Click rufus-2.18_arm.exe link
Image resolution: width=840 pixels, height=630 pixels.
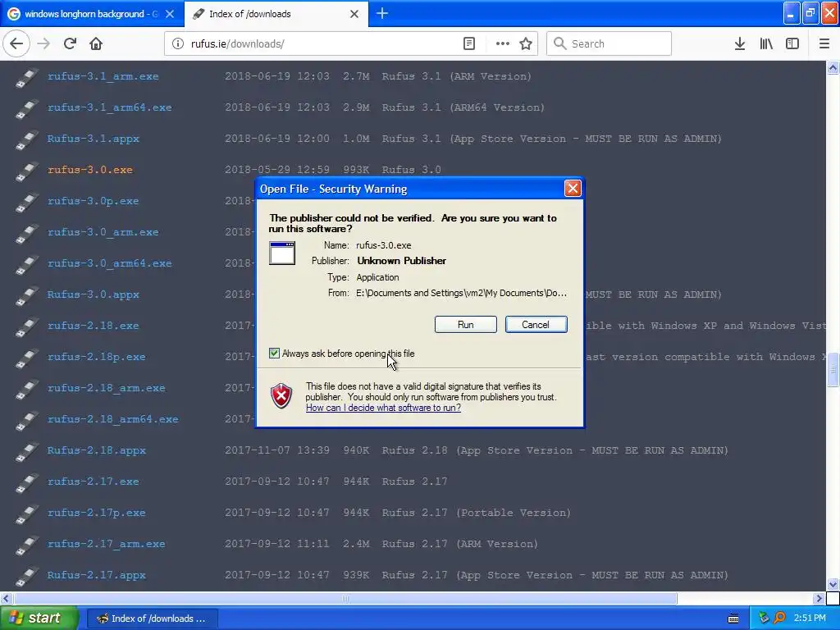106,388
